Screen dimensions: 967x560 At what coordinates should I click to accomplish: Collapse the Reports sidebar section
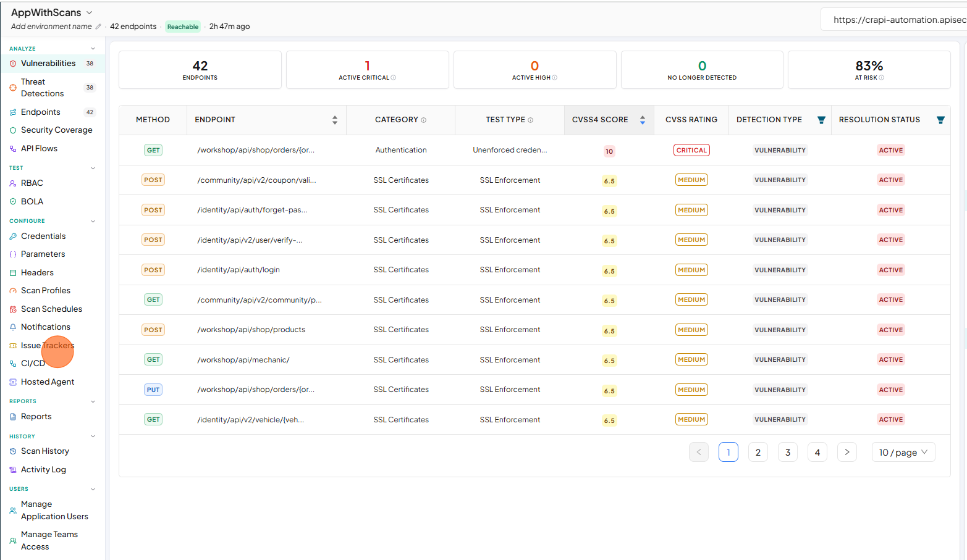point(93,401)
